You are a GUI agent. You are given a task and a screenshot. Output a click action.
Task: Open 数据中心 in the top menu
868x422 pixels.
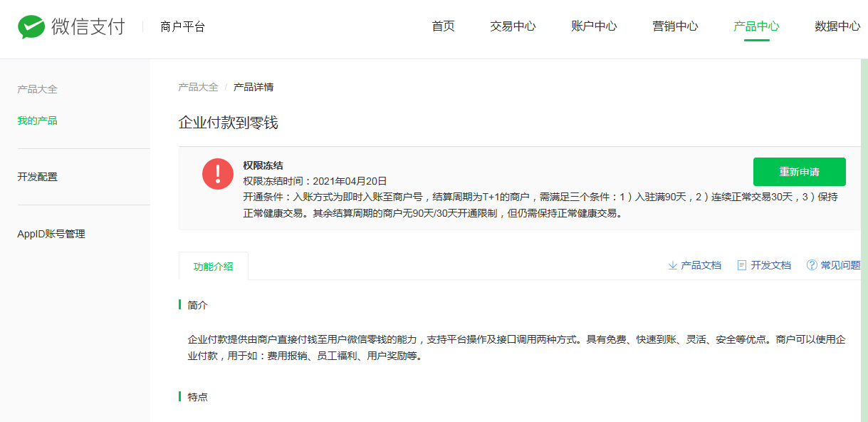tap(837, 26)
